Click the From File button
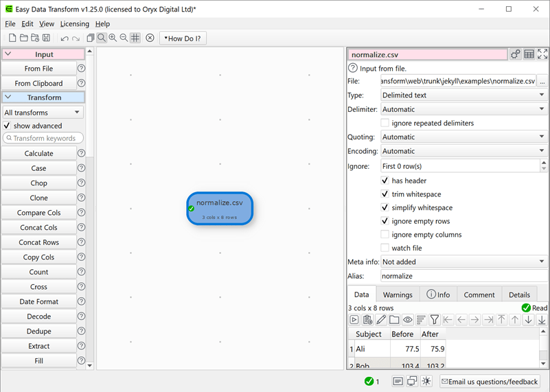550x392 pixels. 38,69
